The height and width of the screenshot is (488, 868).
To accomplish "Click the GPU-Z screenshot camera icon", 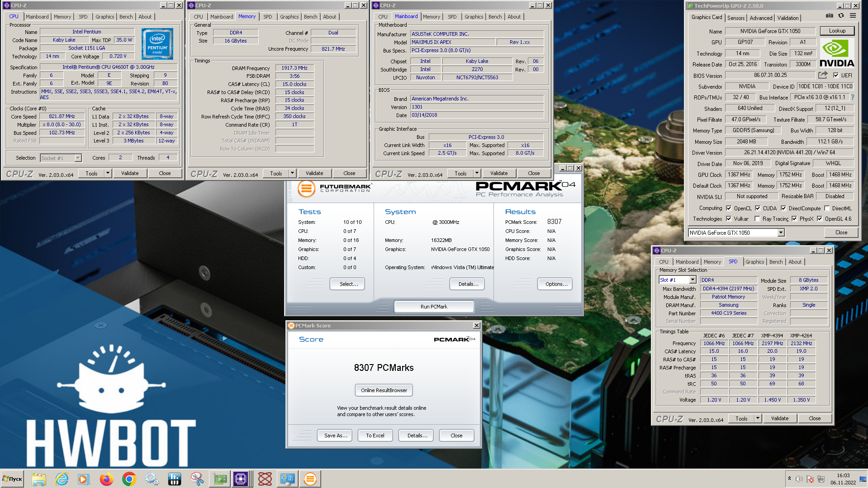I will [x=829, y=16].
